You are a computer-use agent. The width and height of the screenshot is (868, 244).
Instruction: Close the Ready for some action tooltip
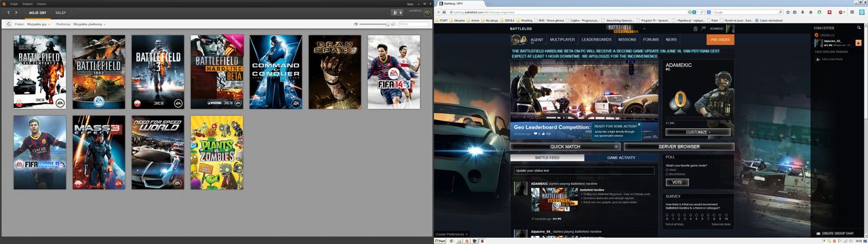coord(639,124)
